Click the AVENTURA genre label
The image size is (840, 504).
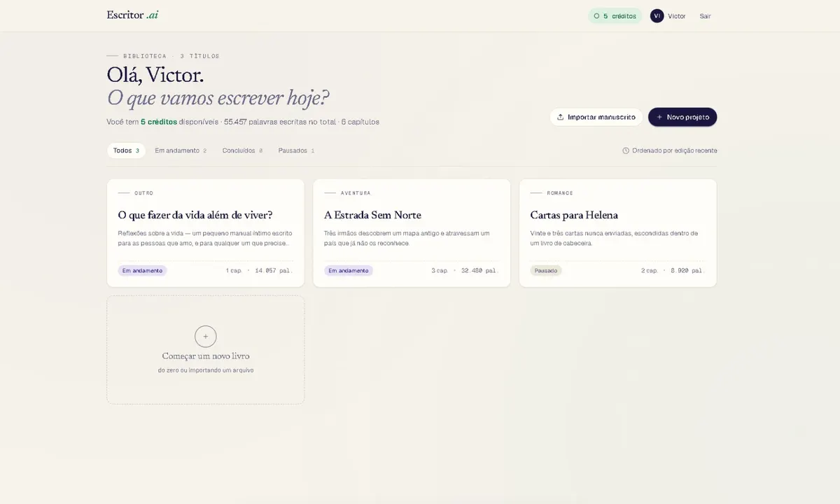tap(356, 193)
